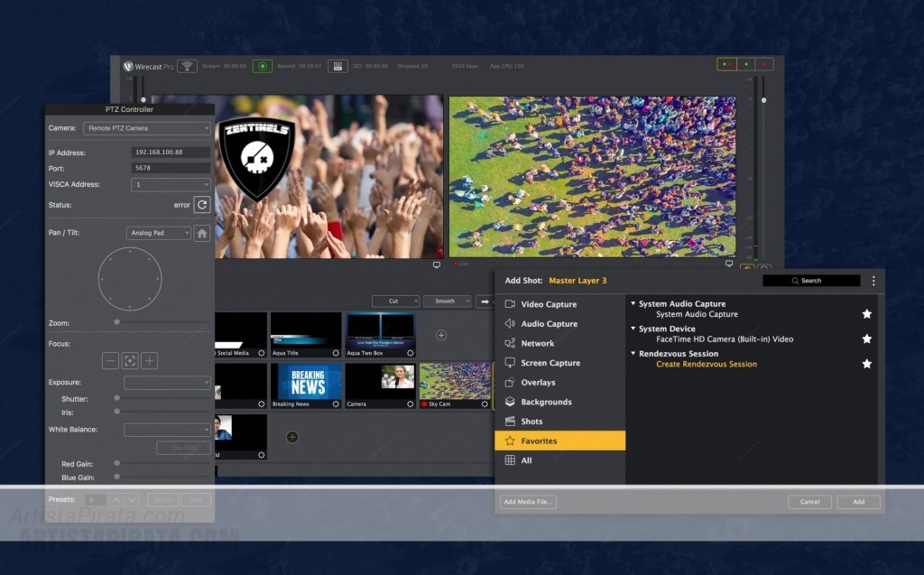Viewport: 924px width, 575px height.
Task: Open the Camera dropdown showing Remote PTZ Camera
Action: (x=147, y=128)
